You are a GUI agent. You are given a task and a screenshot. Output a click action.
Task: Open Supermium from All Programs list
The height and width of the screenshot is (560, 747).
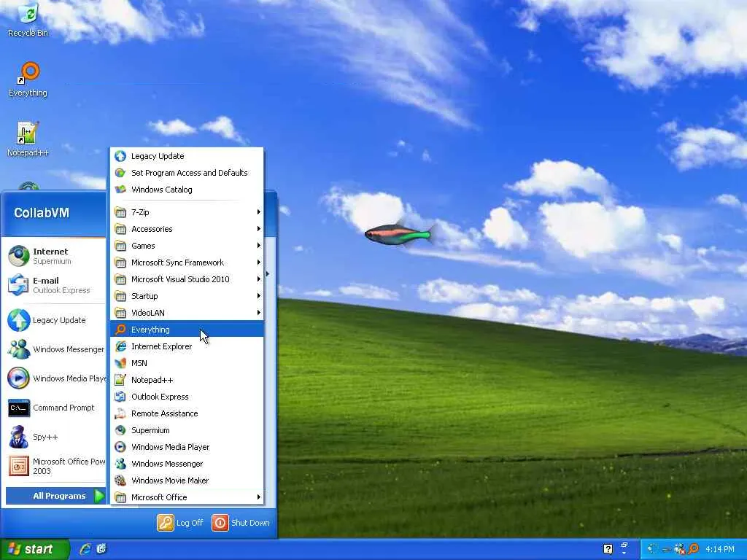pos(187,430)
